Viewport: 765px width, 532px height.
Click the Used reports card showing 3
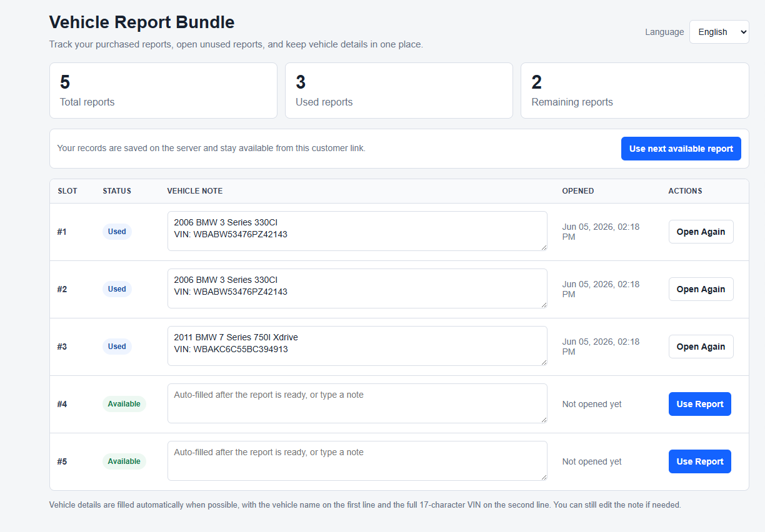pos(399,91)
